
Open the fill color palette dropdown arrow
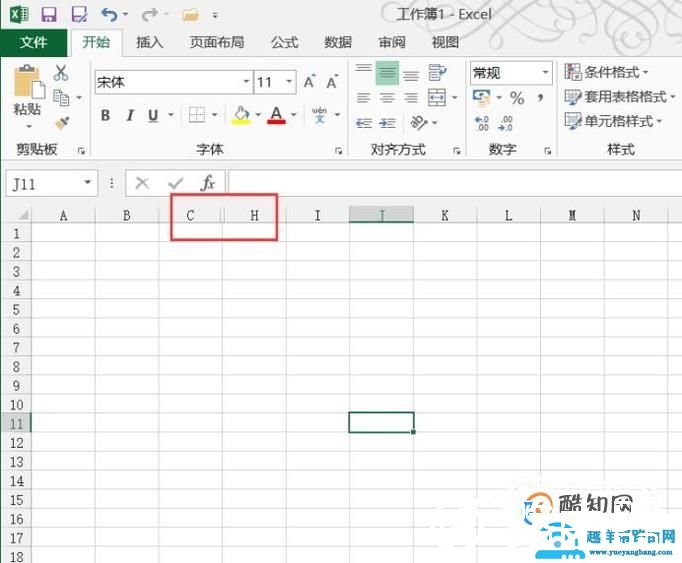258,115
